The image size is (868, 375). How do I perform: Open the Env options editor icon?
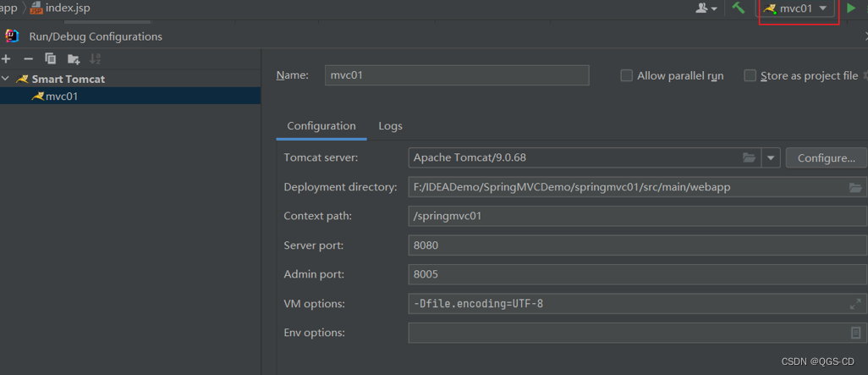coord(855,333)
